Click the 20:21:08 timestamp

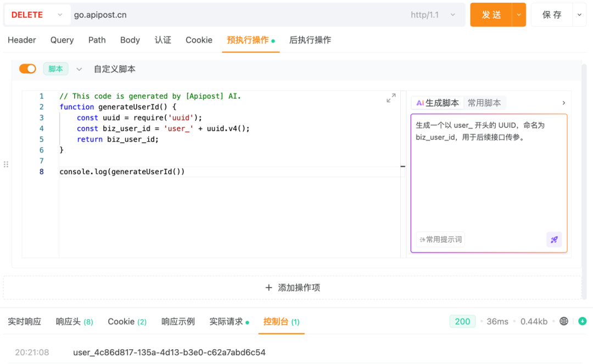pyautogui.click(x=32, y=352)
